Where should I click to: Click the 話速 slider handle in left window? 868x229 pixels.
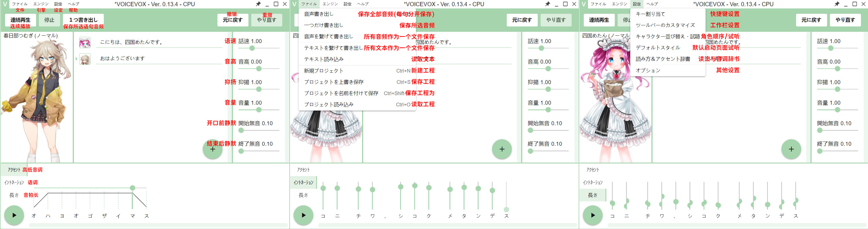click(252, 48)
